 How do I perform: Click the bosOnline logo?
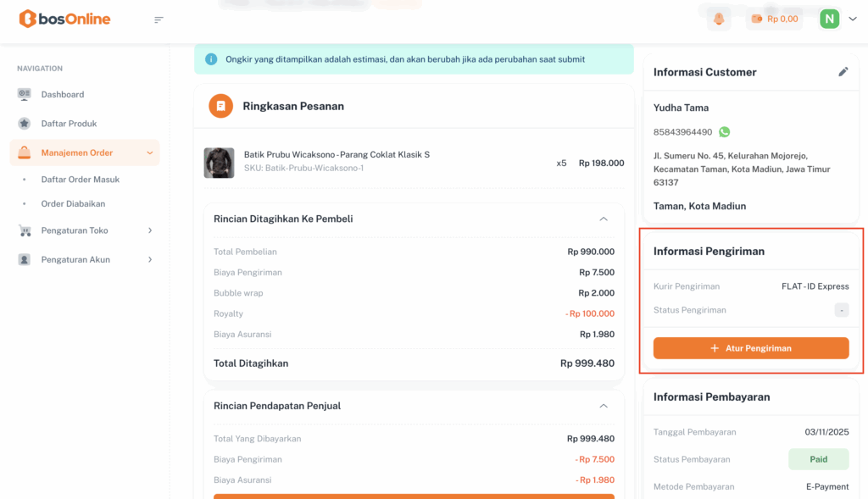tap(64, 19)
